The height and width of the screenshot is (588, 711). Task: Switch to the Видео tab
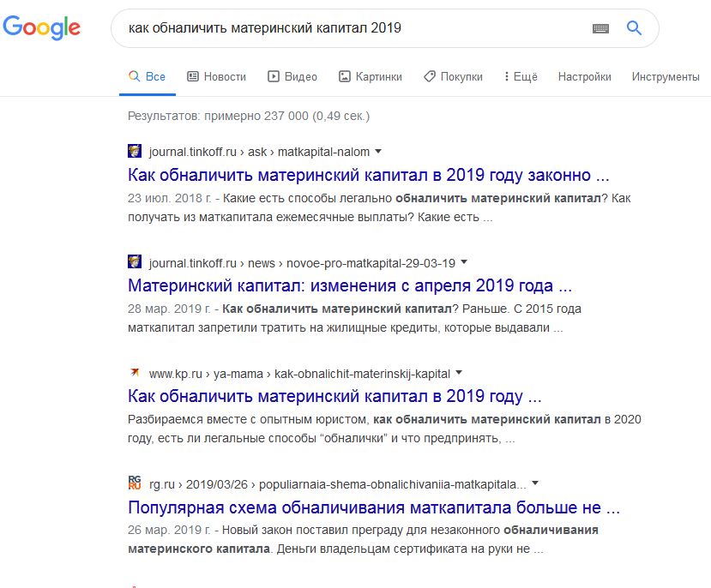292,76
